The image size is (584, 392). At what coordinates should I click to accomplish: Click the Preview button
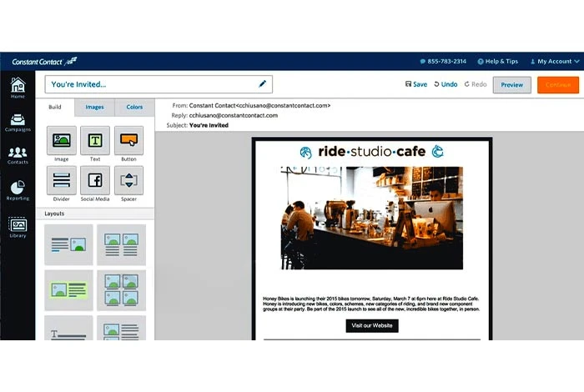(511, 84)
